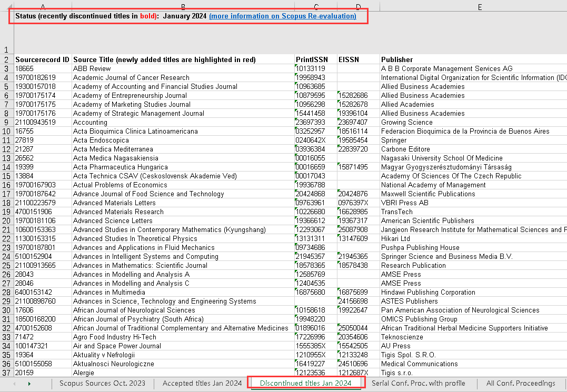Select Sourcerecord ID 21100943519 cell
The width and height of the screenshot is (567, 392).
(x=43, y=122)
